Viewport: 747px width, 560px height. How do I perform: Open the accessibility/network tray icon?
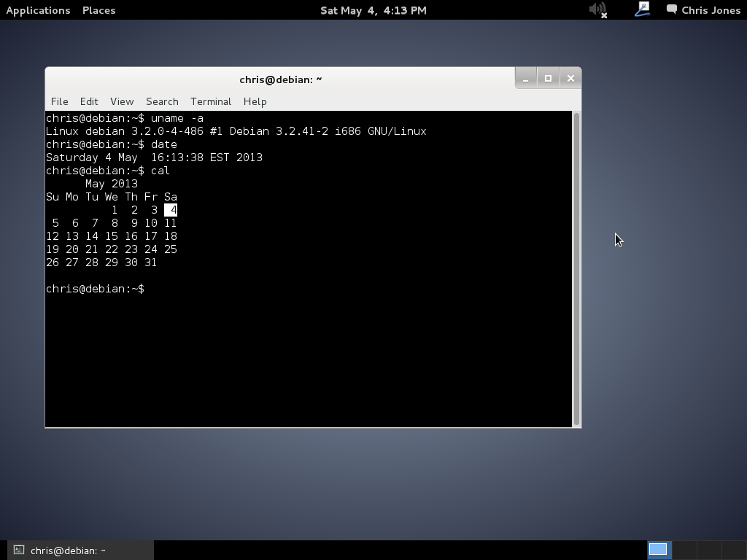pyautogui.click(x=642, y=9)
